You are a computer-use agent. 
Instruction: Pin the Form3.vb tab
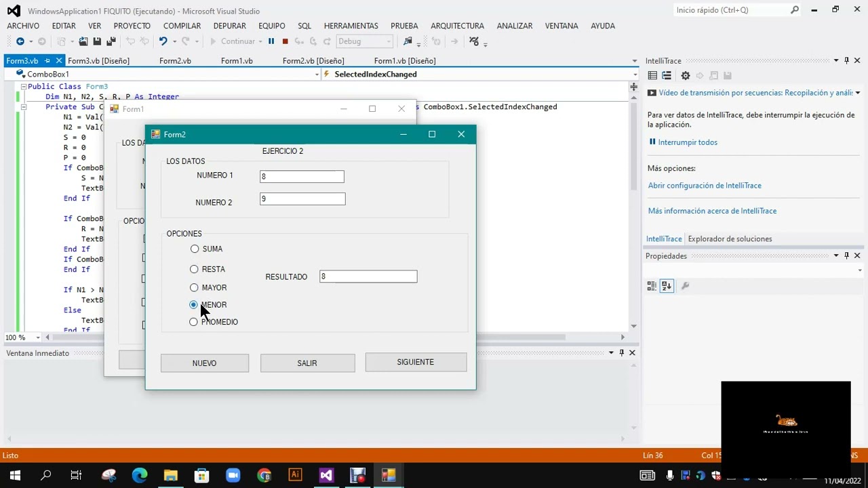coord(47,61)
